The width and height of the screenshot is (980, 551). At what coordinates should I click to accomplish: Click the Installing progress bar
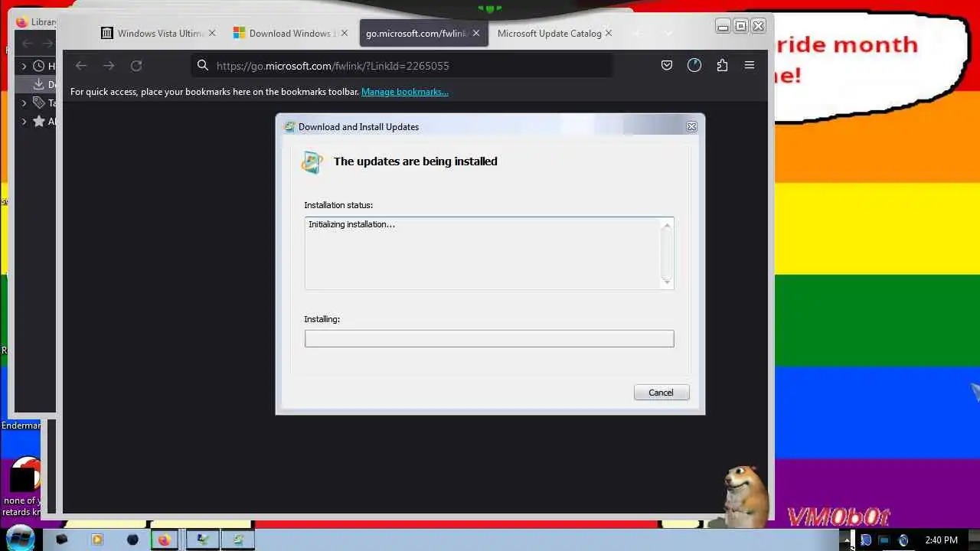[x=489, y=338]
